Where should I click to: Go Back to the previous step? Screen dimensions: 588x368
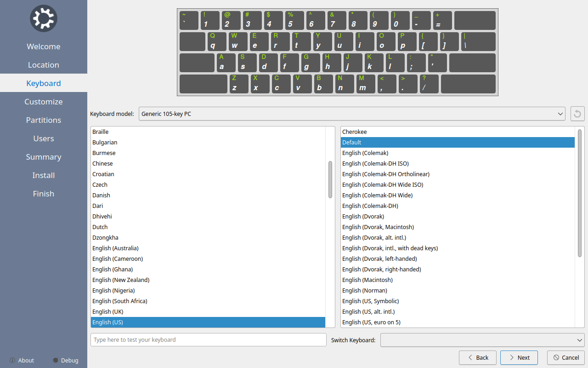pyautogui.click(x=477, y=357)
